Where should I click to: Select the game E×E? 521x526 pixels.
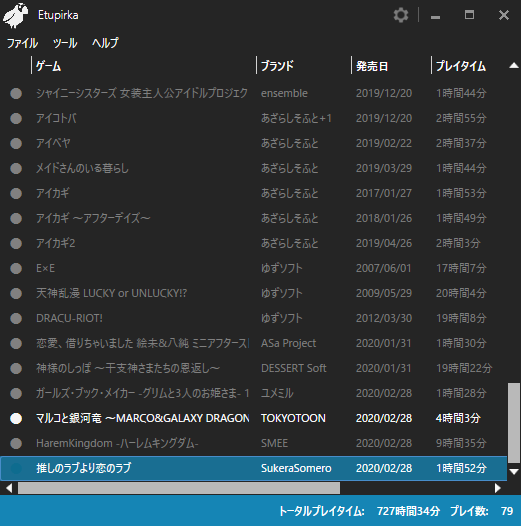click(x=45, y=268)
